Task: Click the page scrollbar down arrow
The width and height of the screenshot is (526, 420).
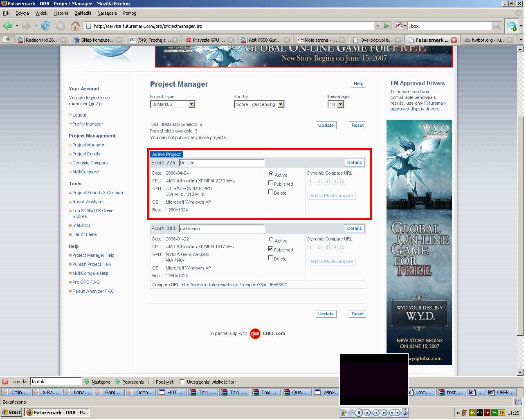Action: 520,373
